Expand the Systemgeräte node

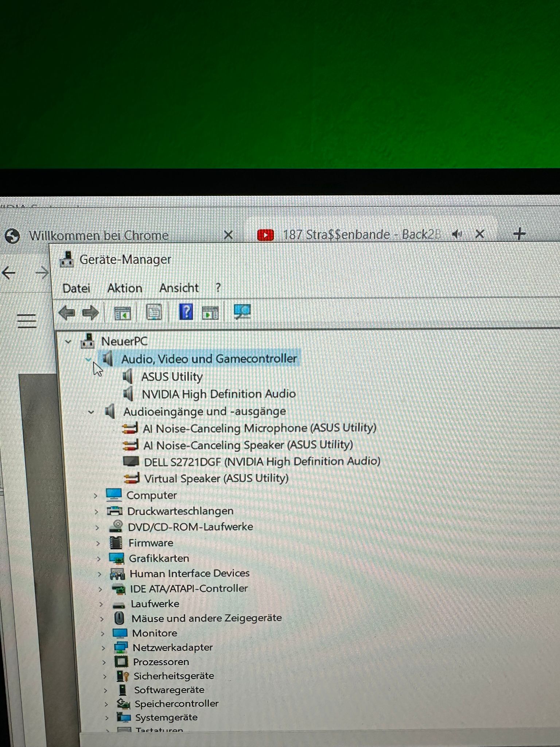tap(107, 718)
